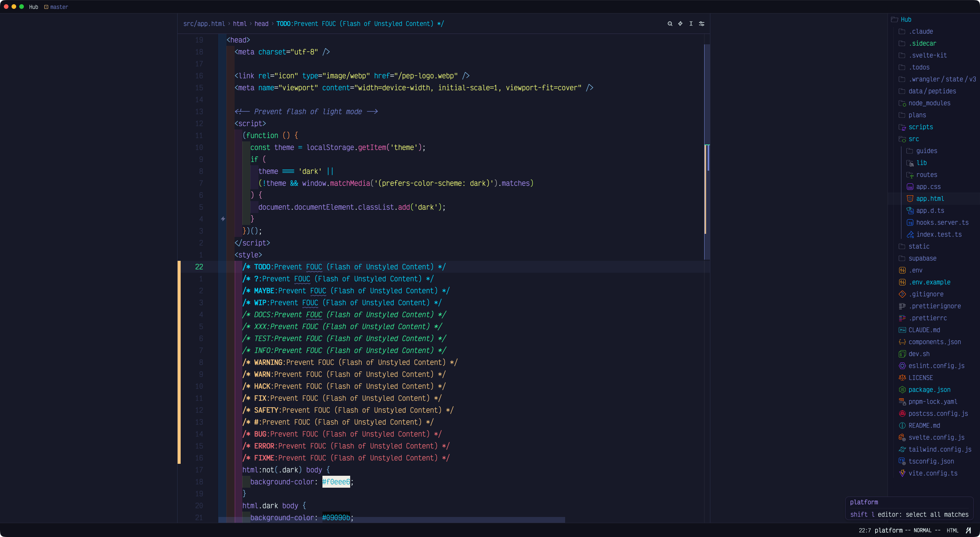Open hooks.server.ts in project panel

942,223
